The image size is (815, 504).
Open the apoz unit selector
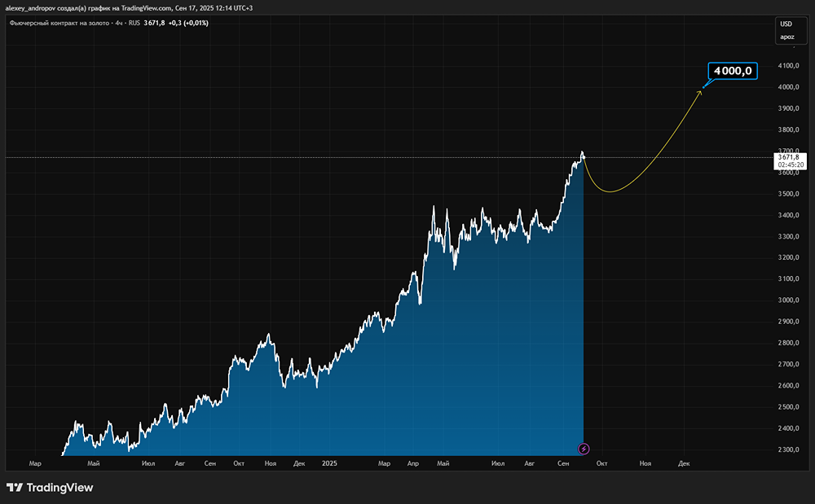pos(786,37)
